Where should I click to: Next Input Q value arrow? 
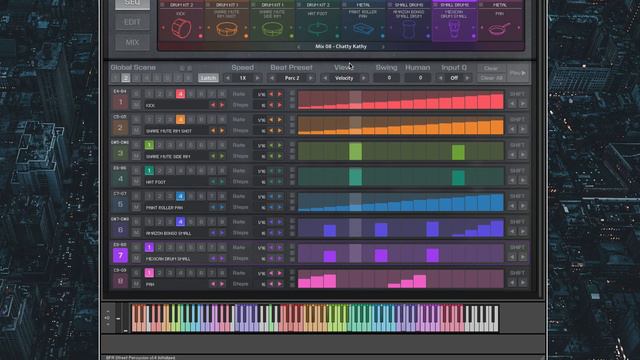coord(467,78)
